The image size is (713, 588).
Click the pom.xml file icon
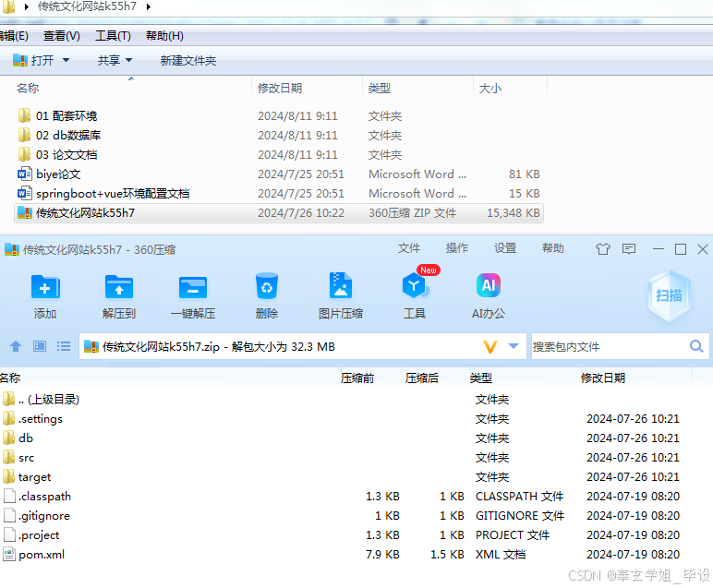click(8, 555)
